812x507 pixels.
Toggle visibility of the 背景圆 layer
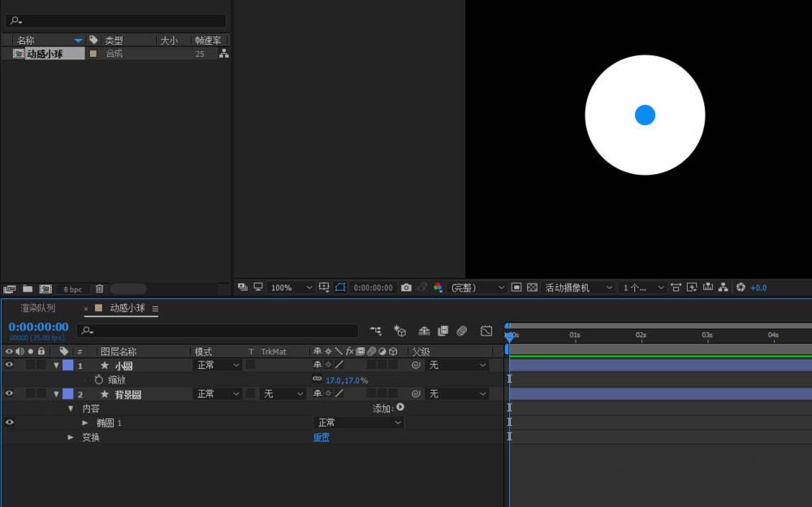point(10,394)
